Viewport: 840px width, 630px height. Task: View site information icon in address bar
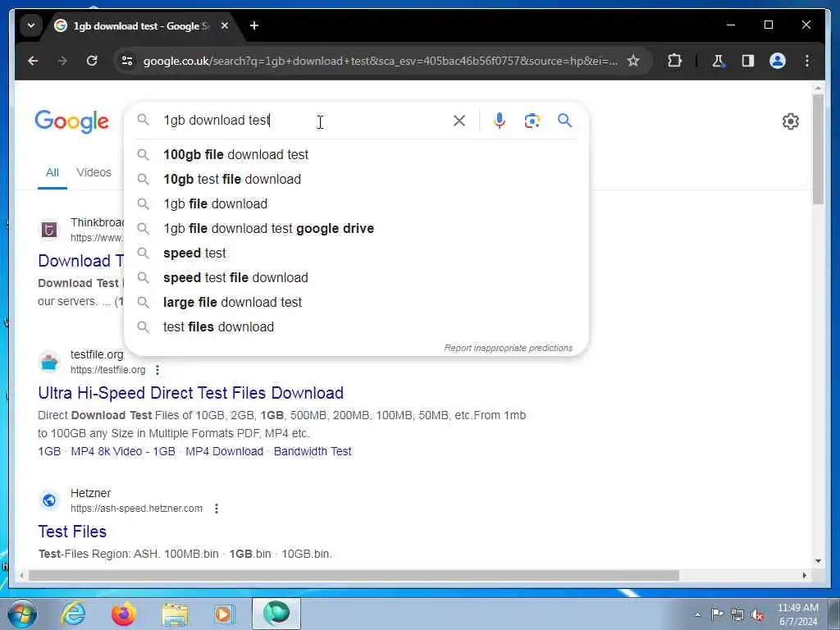coord(127,61)
